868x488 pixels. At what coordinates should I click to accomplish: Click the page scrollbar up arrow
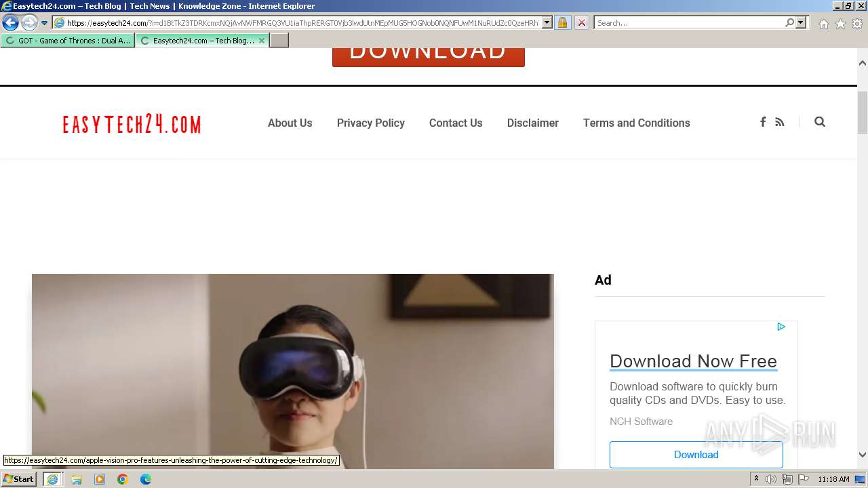[863, 63]
